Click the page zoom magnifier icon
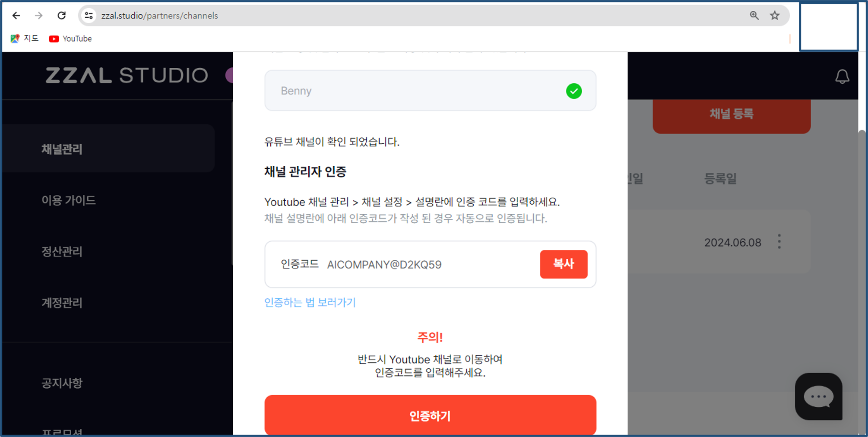 pos(754,15)
